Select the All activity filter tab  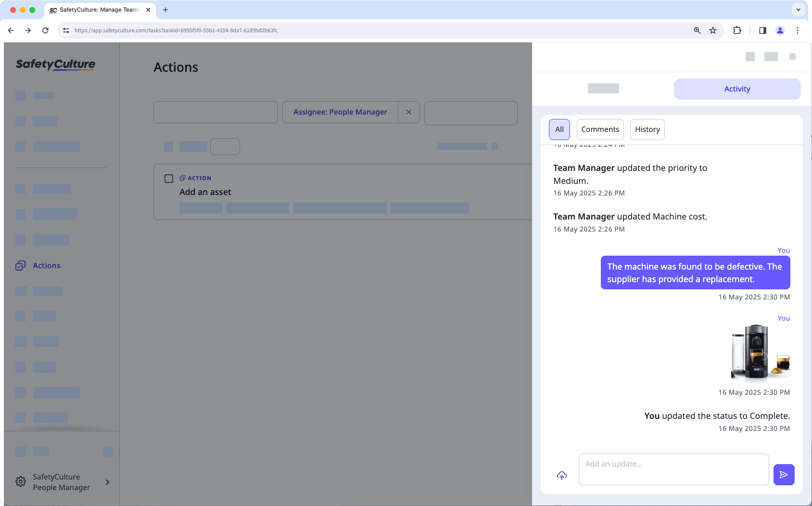tap(559, 129)
